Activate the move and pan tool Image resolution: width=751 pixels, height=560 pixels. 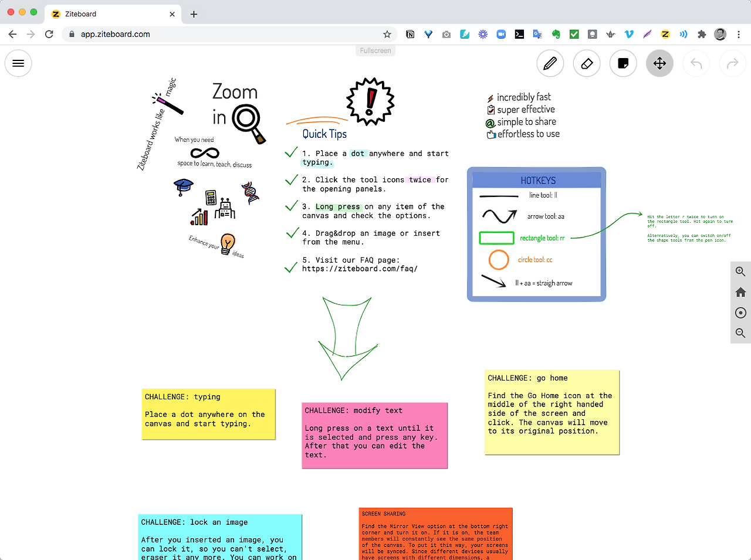tap(659, 63)
